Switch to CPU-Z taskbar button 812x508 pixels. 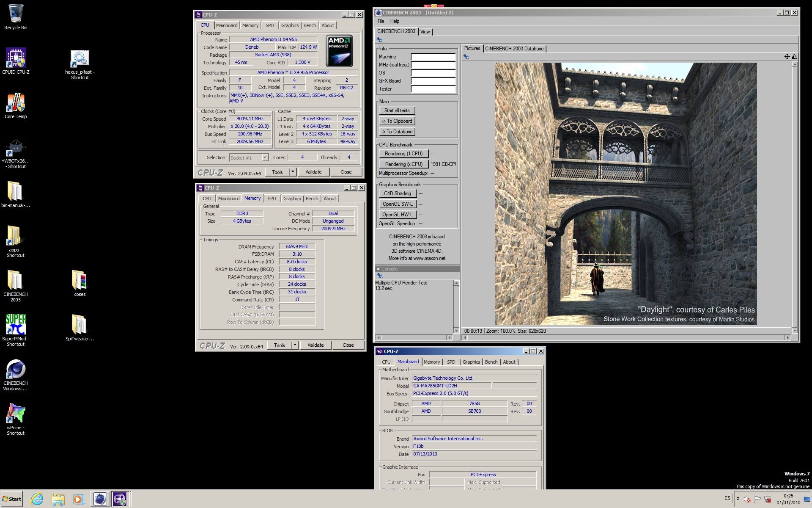pyautogui.click(x=120, y=499)
